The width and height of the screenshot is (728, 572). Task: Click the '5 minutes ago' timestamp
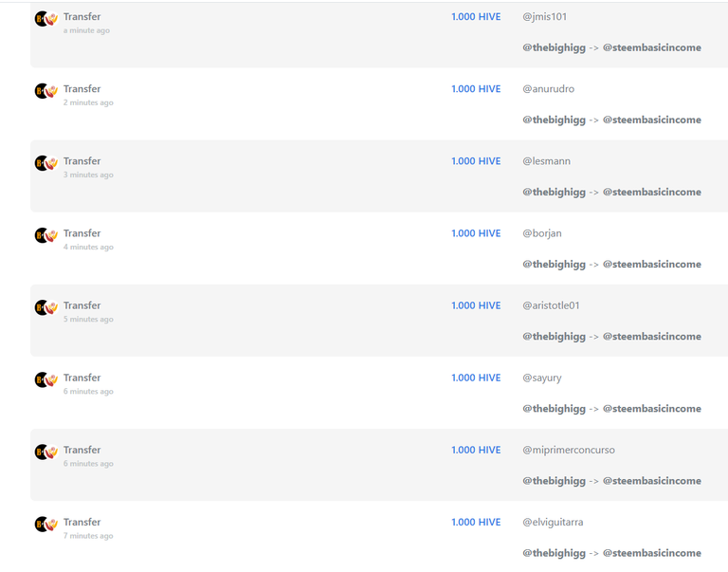coord(88,320)
